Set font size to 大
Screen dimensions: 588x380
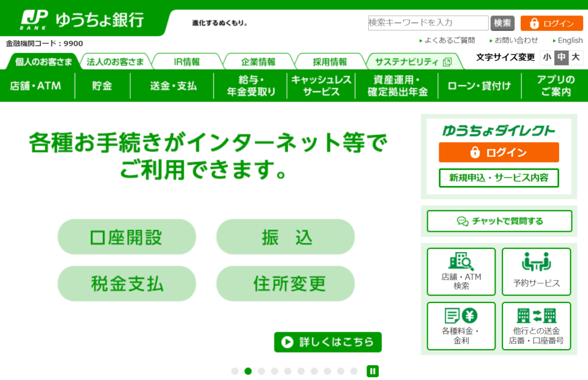tap(575, 57)
